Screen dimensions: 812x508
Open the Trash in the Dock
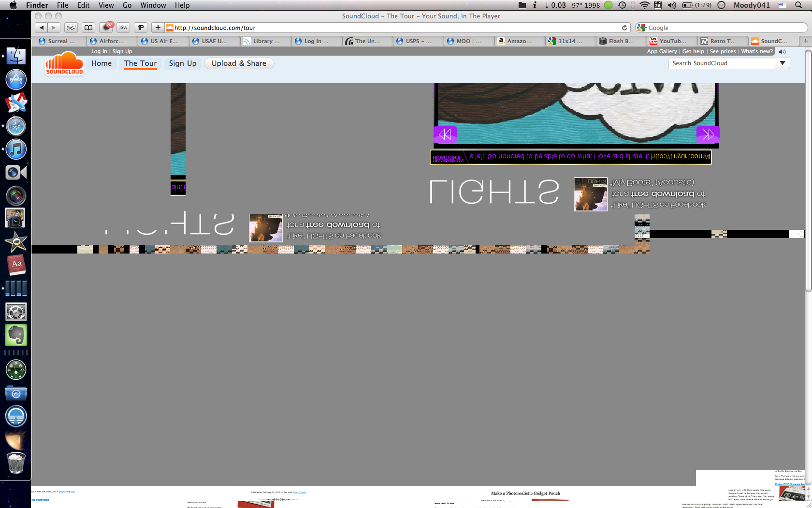(x=16, y=463)
